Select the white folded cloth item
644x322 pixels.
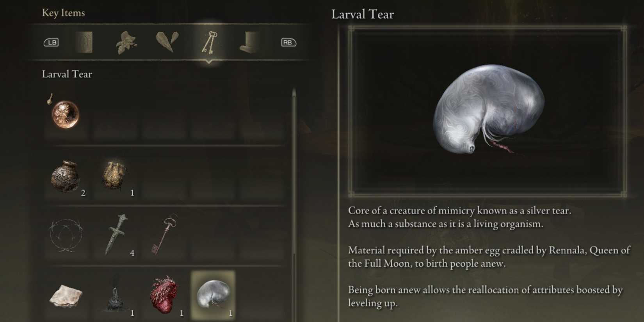coord(66,295)
